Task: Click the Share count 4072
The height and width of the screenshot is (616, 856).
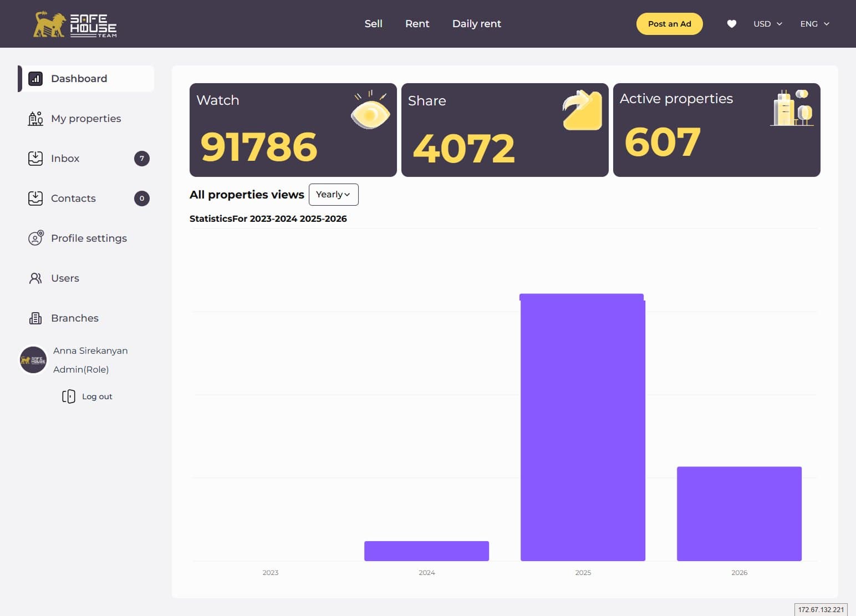Action: coord(464,149)
